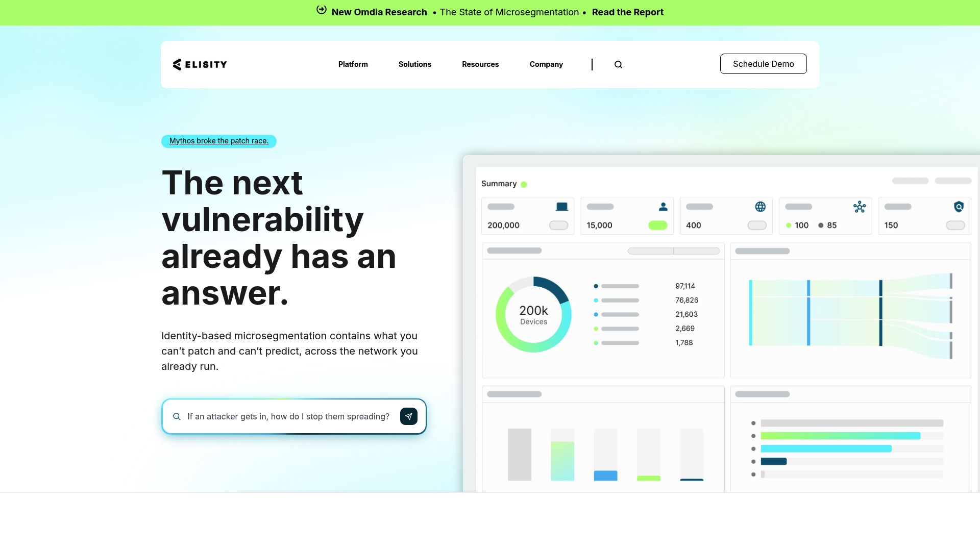980x551 pixels.
Task: Toggle the green switch on 15,000 card
Action: click(657, 225)
